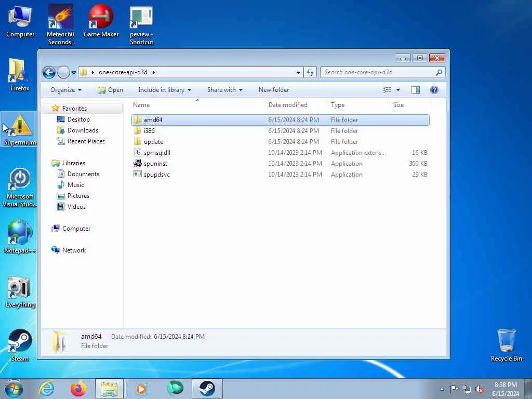Open the recent pages dropdown arrow
532x399 pixels.
tap(74, 72)
